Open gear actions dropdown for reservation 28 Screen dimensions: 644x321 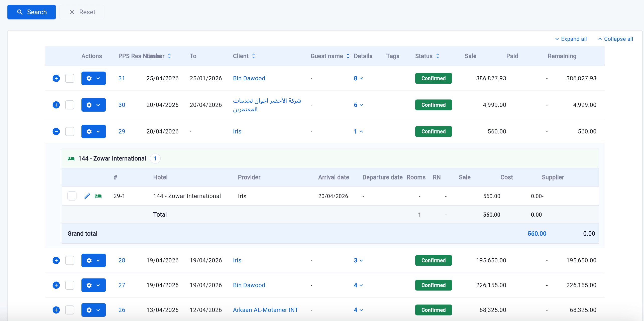coord(93,260)
